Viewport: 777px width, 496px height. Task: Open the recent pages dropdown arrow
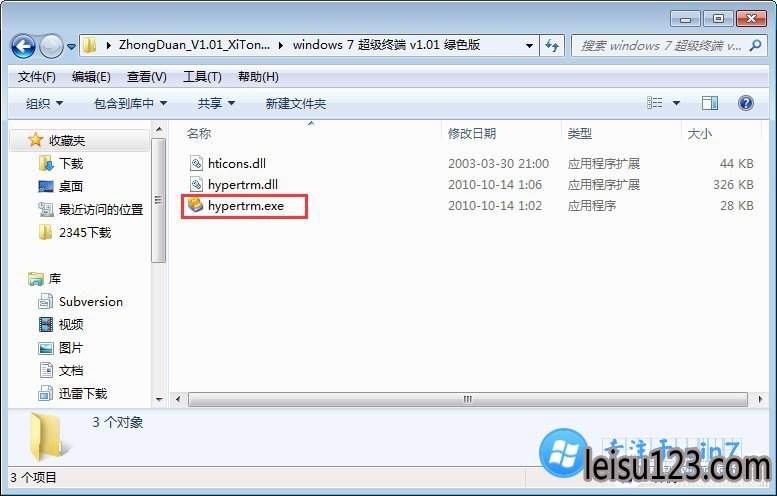(x=71, y=47)
